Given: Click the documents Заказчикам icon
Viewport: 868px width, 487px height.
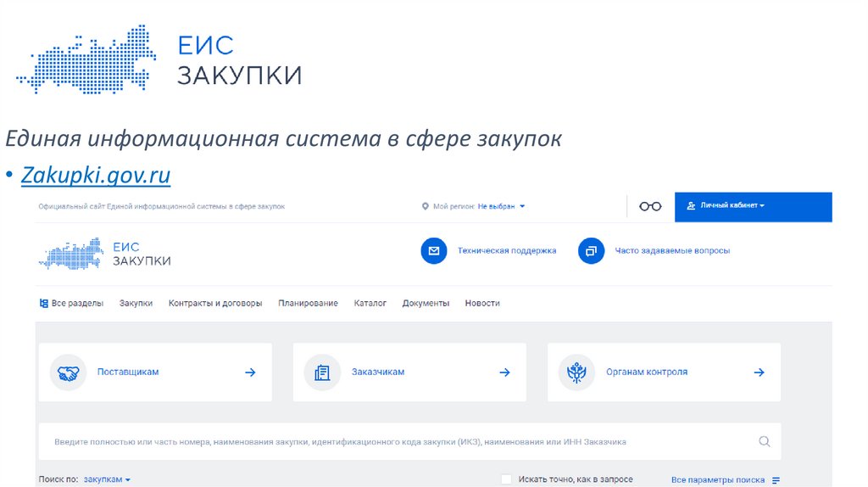Looking at the screenshot, I should click(x=322, y=372).
